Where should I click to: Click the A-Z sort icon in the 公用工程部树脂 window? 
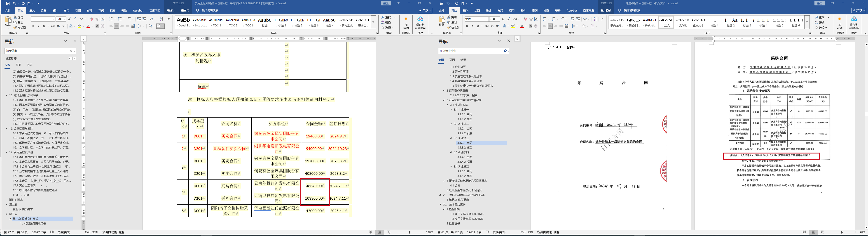click(161, 19)
